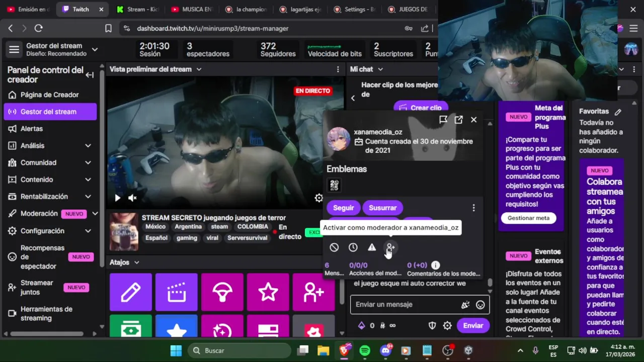Click the back arrow in chat banner
This screenshot has height=362, width=644.
(x=353, y=98)
